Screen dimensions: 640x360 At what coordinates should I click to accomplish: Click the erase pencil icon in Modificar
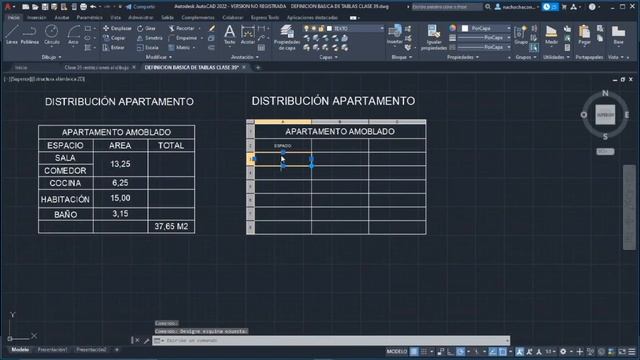[x=211, y=28]
